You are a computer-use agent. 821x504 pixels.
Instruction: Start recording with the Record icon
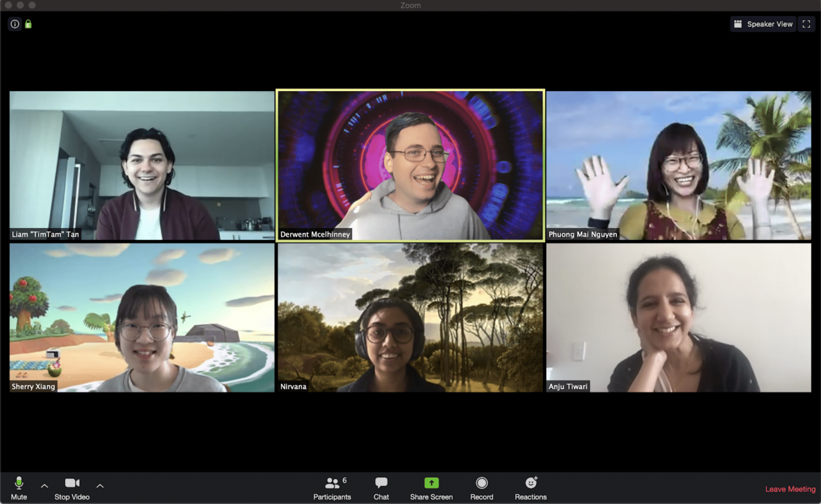[481, 488]
